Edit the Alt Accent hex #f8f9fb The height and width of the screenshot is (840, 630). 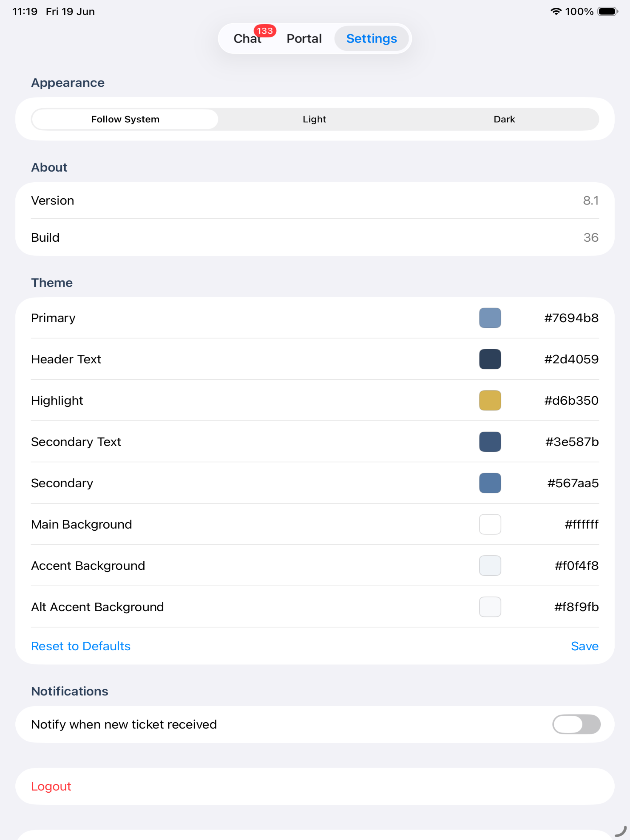[576, 607]
